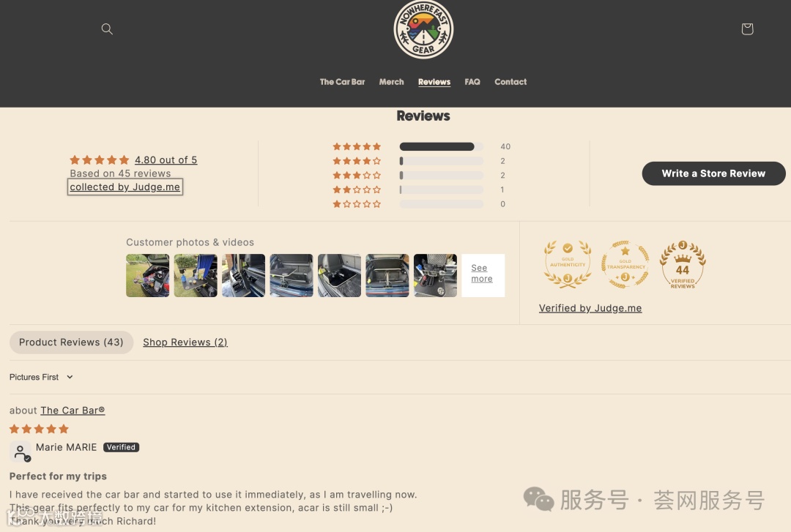Open the shopping cart icon
This screenshot has height=532, width=791.
(x=747, y=29)
